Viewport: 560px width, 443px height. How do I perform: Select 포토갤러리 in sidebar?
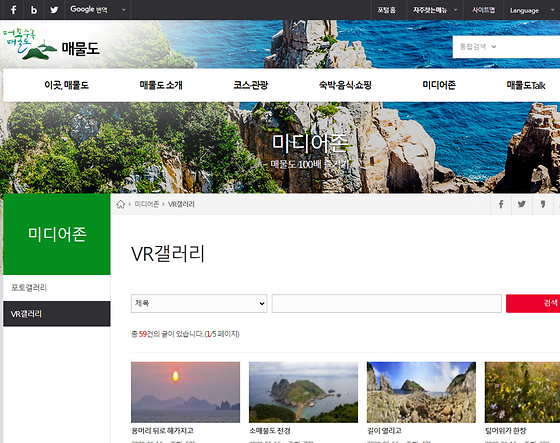tap(57, 288)
